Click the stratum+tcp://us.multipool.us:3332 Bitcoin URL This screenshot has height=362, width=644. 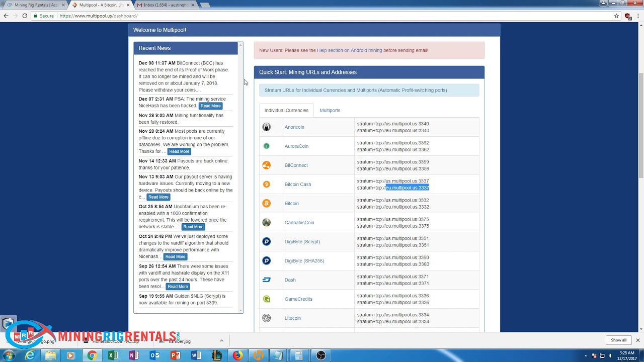pyautogui.click(x=393, y=200)
